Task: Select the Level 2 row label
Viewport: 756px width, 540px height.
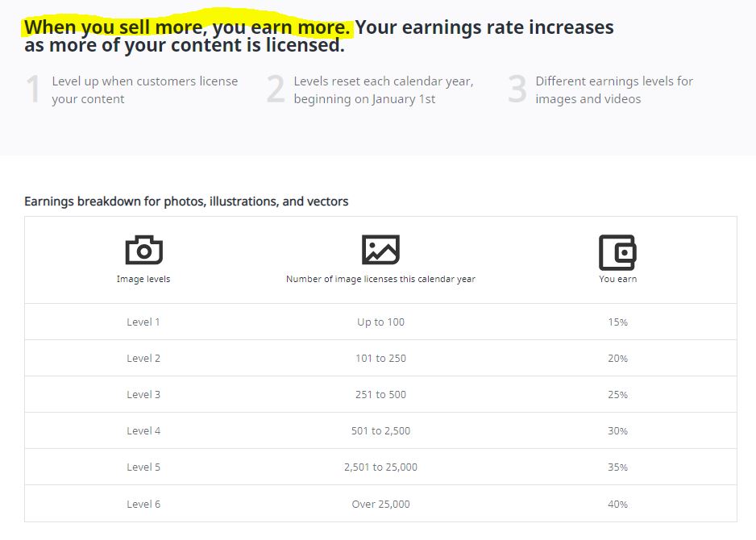Action: pos(143,359)
